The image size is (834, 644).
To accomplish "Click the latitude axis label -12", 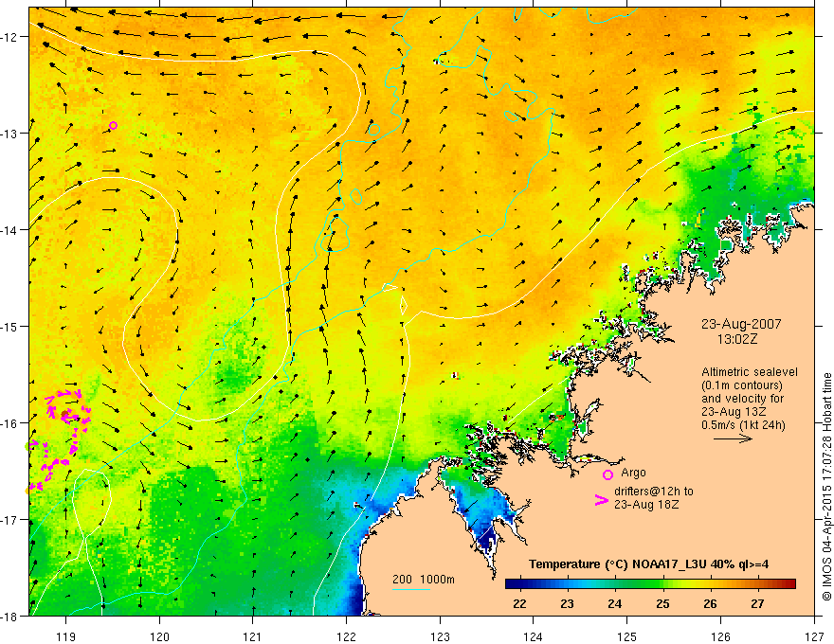I will 10,37.
